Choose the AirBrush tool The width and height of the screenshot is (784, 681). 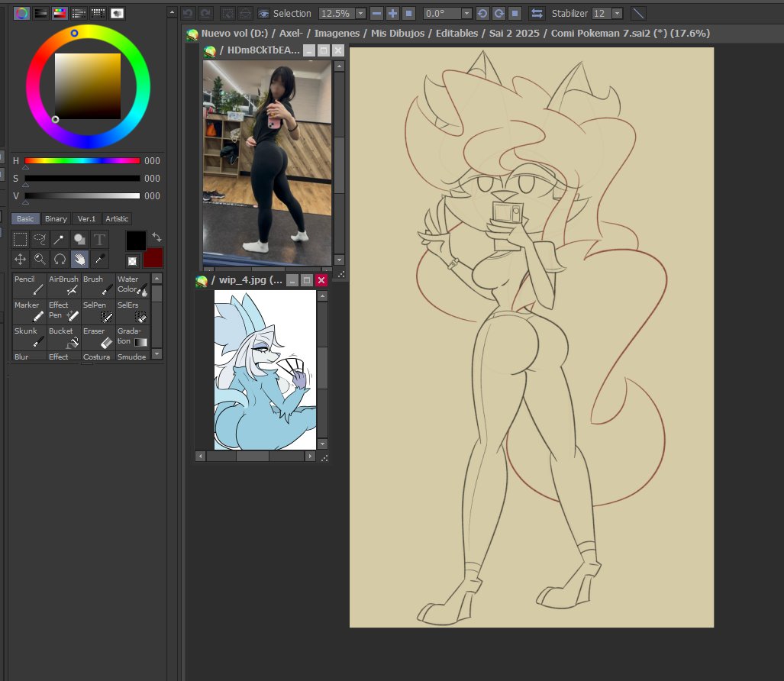[x=63, y=285]
